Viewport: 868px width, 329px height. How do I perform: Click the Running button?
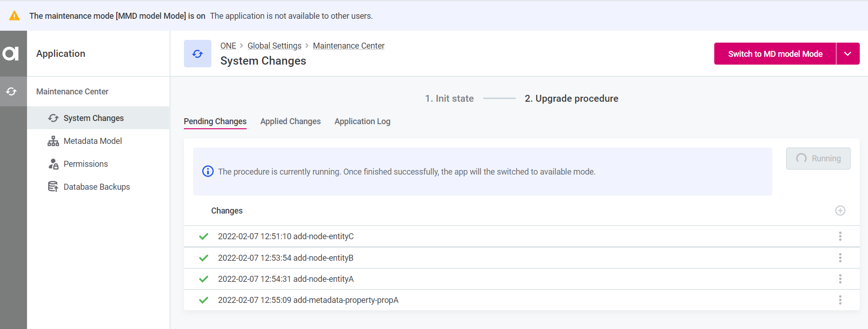818,159
